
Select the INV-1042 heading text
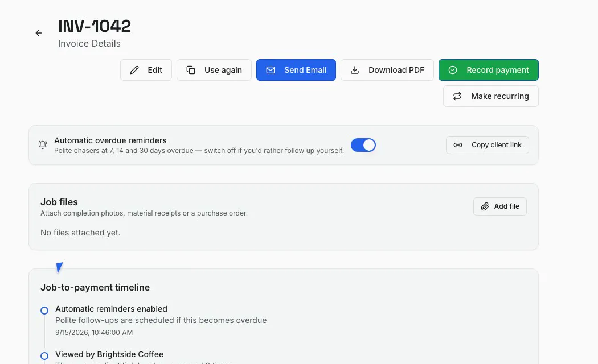(95, 26)
